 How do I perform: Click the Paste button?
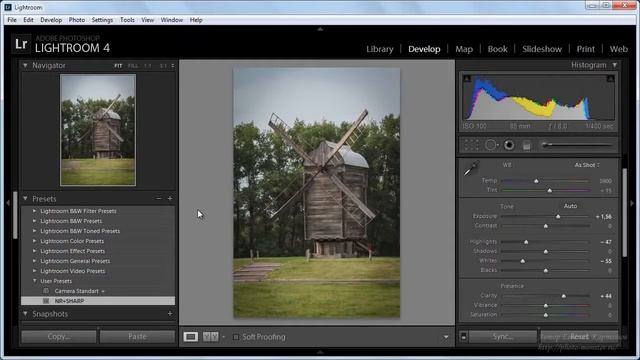point(137,336)
